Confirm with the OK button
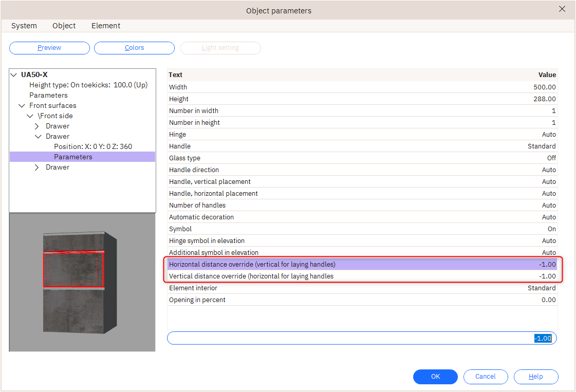Image resolution: width=576 pixels, height=392 pixels. pos(435,377)
